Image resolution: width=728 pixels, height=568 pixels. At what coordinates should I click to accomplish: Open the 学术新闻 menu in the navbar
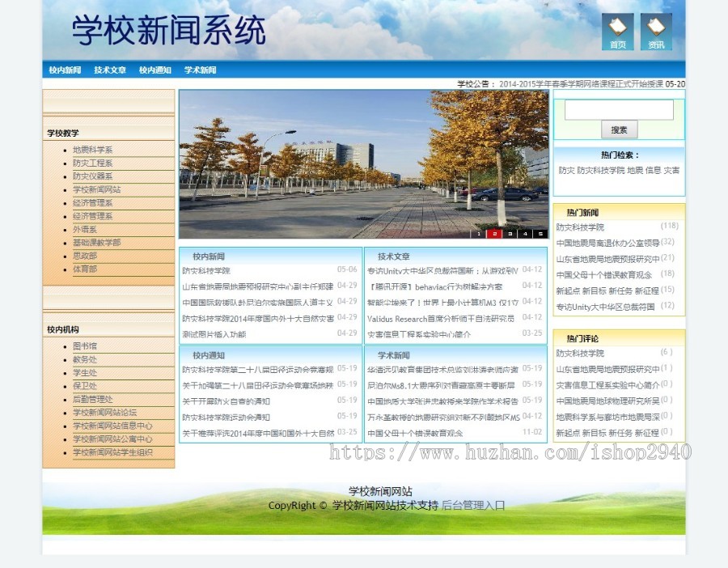point(200,70)
